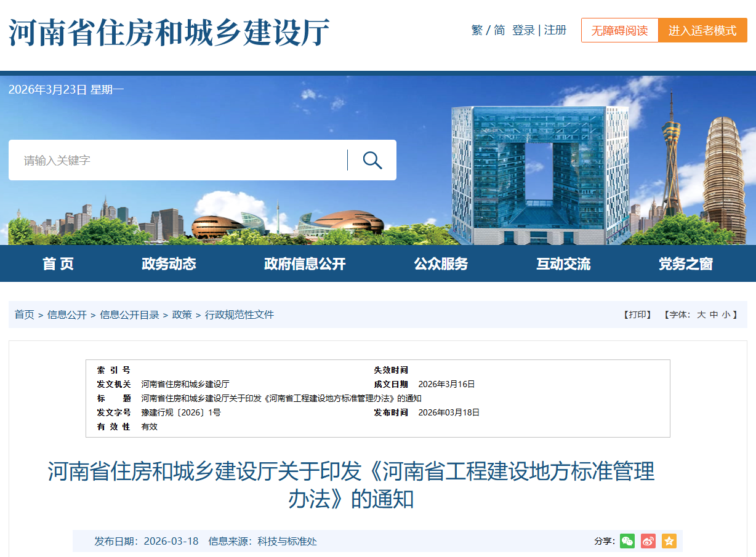This screenshot has height=557, width=756.
Task: Open the 政务动态 section
Action: click(169, 263)
